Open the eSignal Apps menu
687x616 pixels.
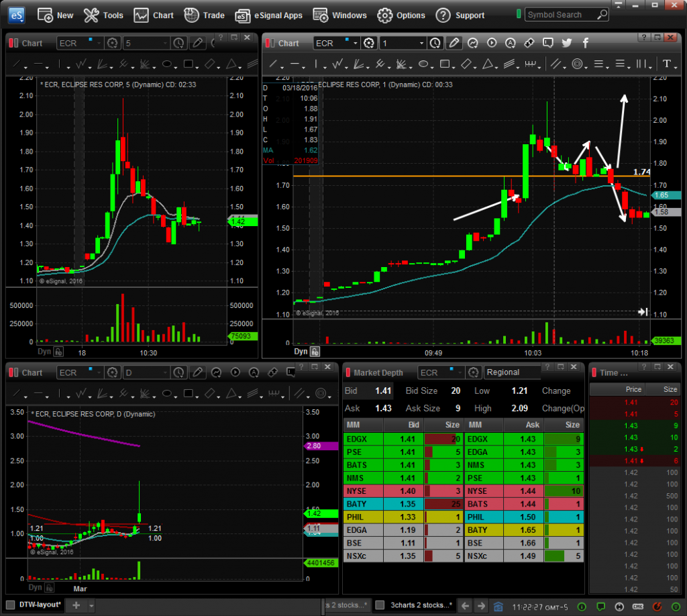[268, 15]
